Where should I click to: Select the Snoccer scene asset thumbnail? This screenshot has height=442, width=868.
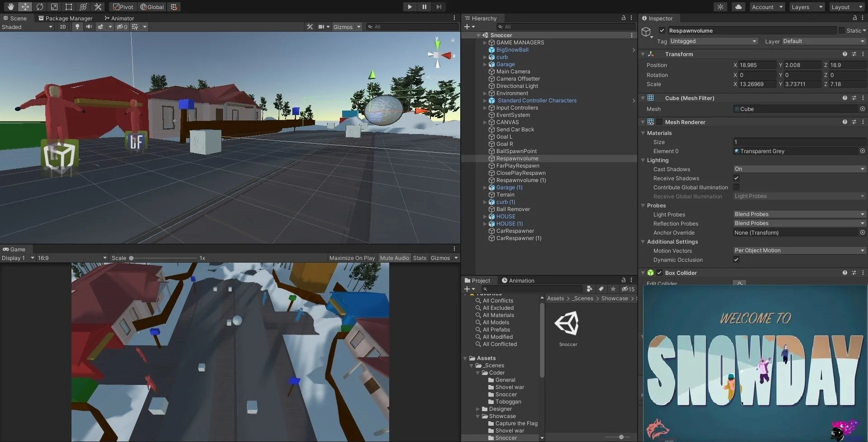567,323
